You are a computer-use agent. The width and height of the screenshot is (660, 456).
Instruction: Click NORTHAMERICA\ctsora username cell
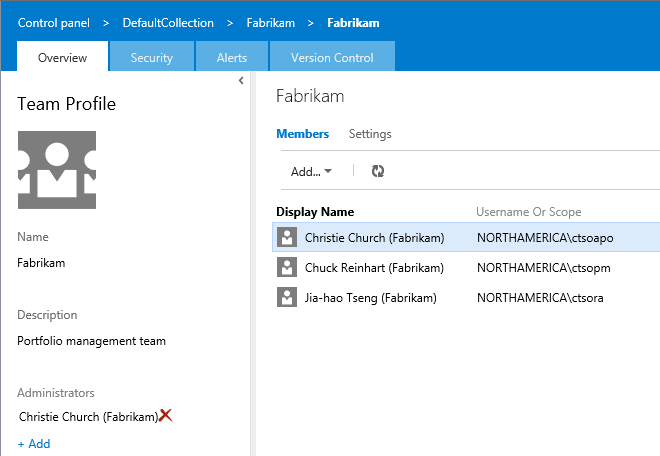click(540, 298)
